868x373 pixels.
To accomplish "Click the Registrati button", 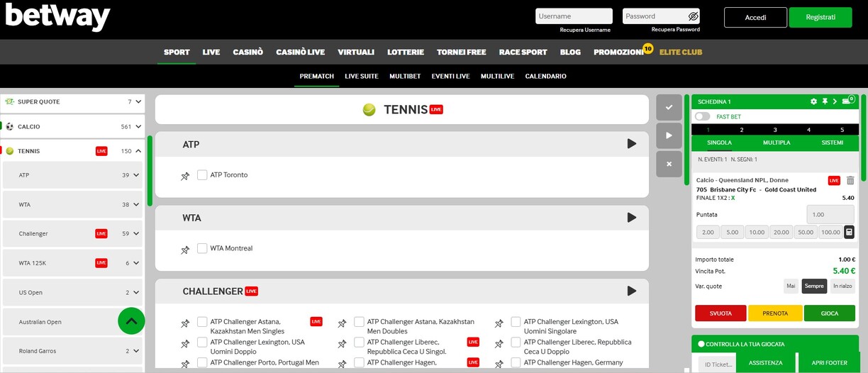I will coord(820,17).
